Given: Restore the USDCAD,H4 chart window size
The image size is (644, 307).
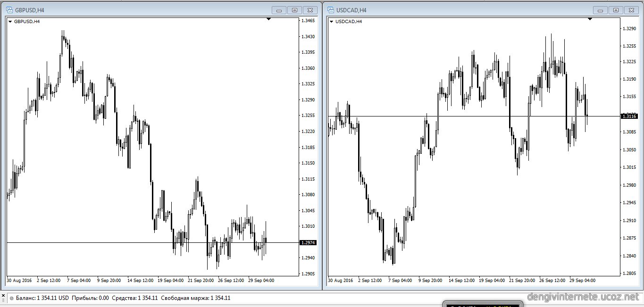Looking at the screenshot, I should click(x=616, y=10).
